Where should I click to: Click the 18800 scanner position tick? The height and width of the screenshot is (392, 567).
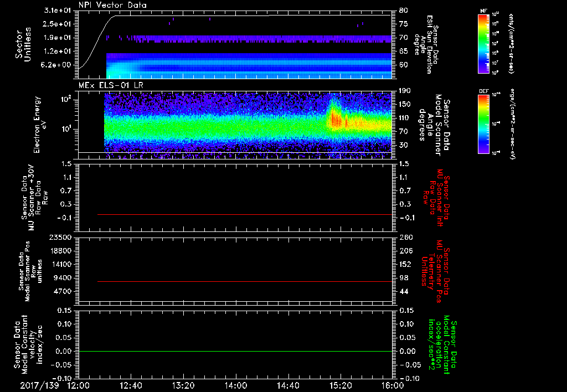click(x=60, y=251)
